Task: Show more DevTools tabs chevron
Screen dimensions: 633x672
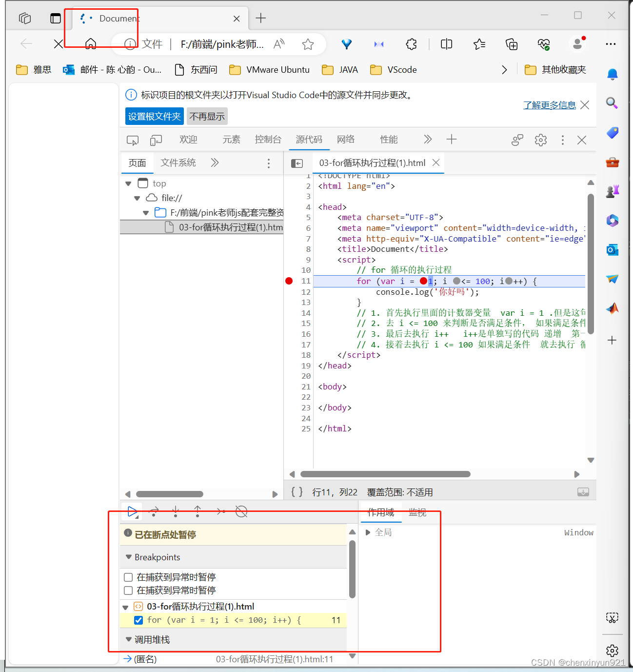Action: (428, 140)
